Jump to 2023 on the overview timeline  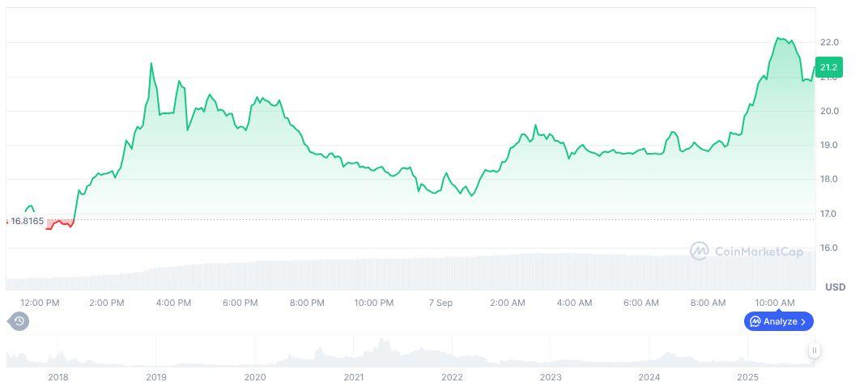coord(551,377)
